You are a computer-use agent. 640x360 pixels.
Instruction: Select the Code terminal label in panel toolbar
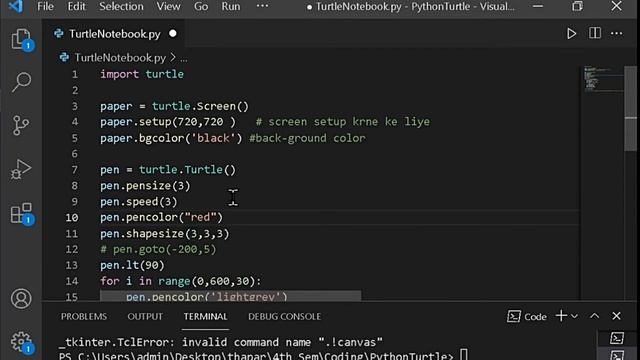pos(527,316)
